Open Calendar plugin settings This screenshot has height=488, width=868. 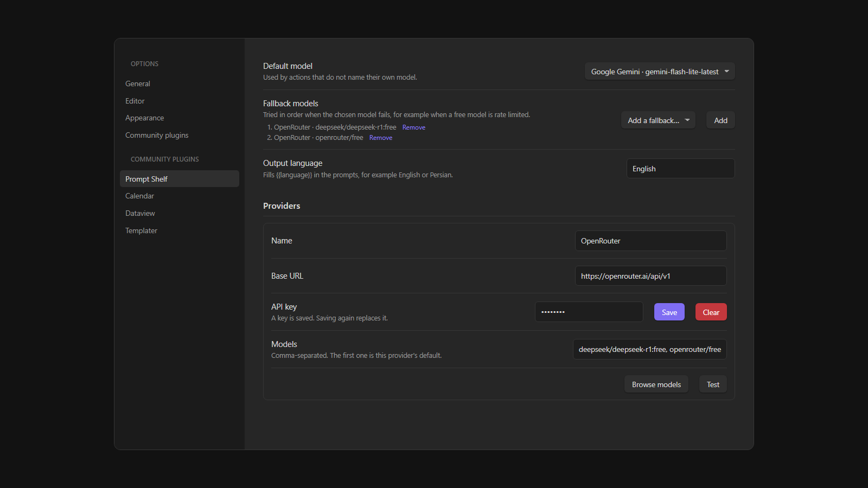click(180, 196)
